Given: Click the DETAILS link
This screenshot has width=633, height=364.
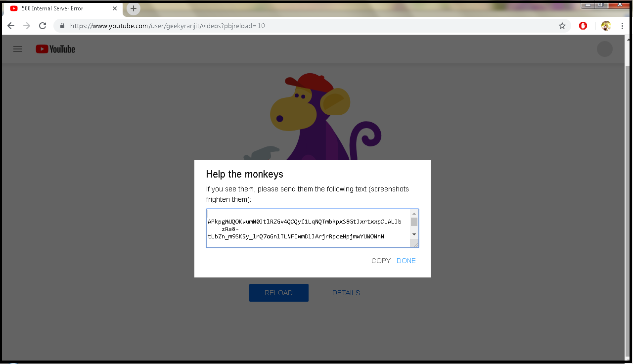Looking at the screenshot, I should [346, 293].
